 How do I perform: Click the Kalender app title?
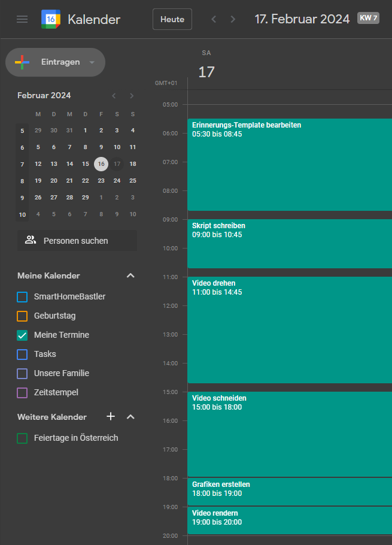coord(94,19)
